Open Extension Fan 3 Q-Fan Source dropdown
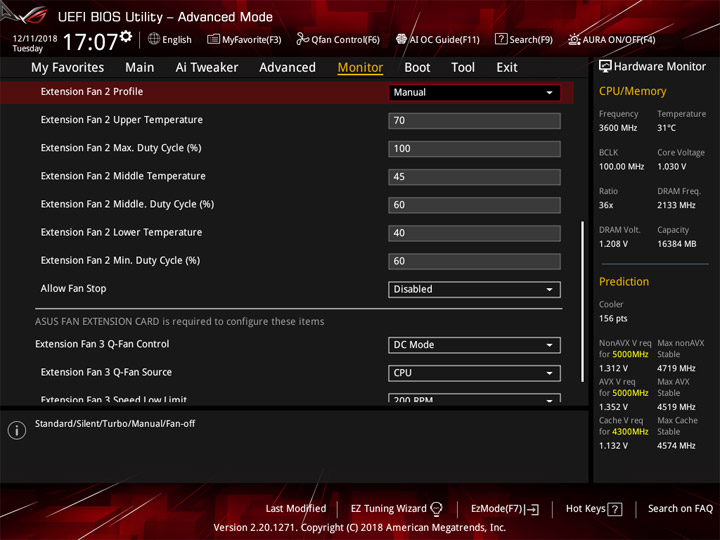 point(474,373)
